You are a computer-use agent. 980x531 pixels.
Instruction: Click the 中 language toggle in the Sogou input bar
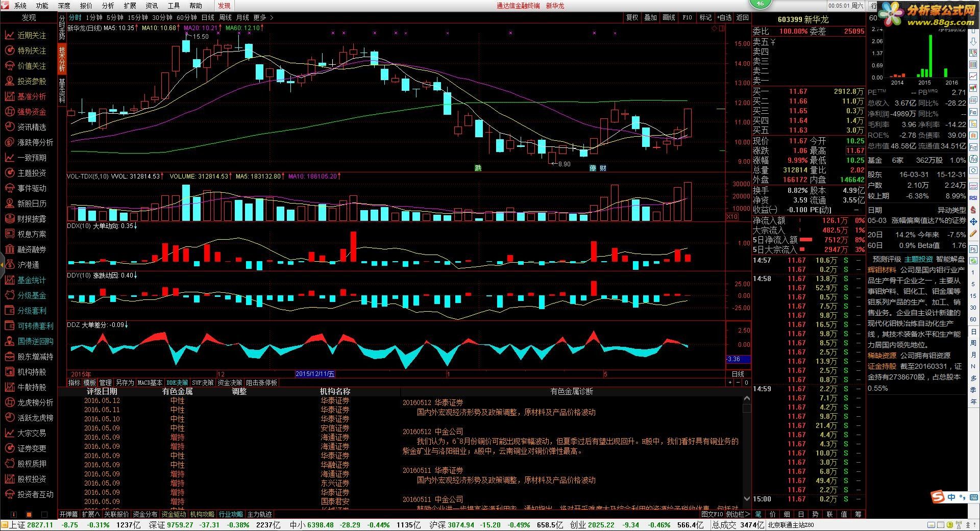tap(951, 497)
